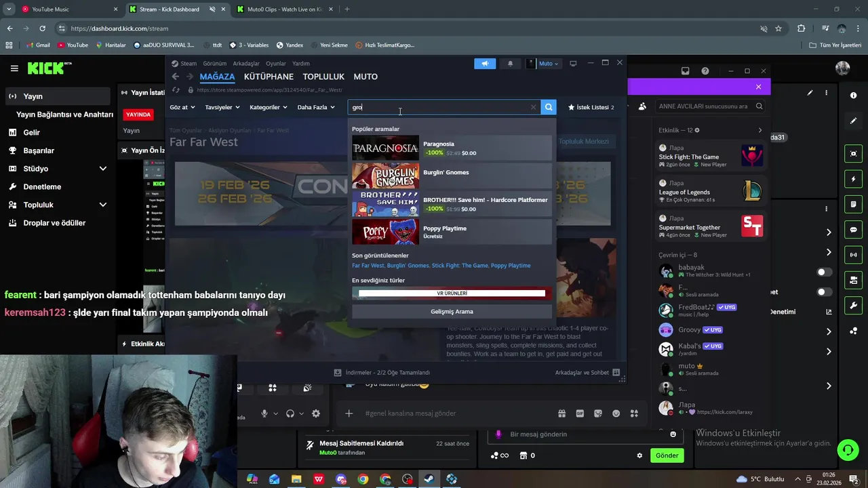
Task: Open Discord GIF picker
Action: click(x=580, y=413)
